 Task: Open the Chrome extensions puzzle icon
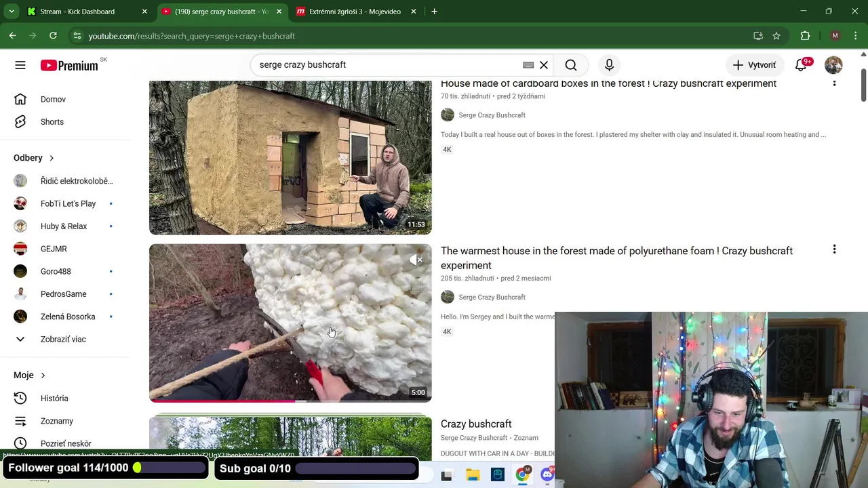806,36
